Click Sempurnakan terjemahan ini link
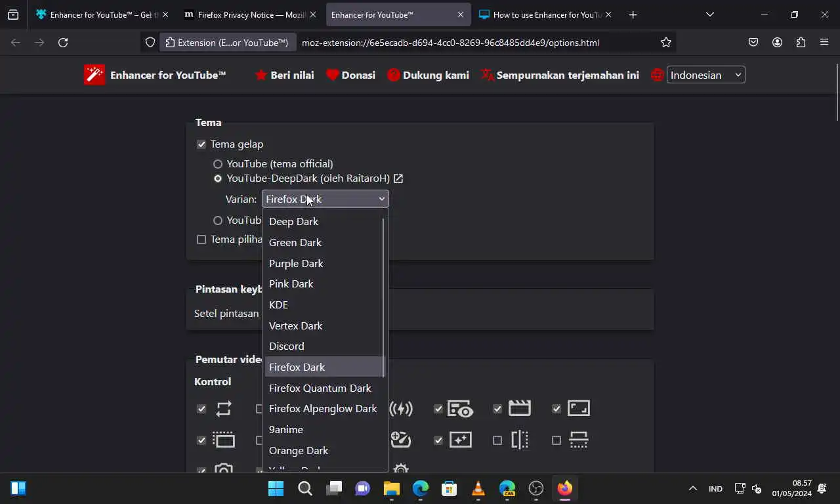 click(x=560, y=75)
